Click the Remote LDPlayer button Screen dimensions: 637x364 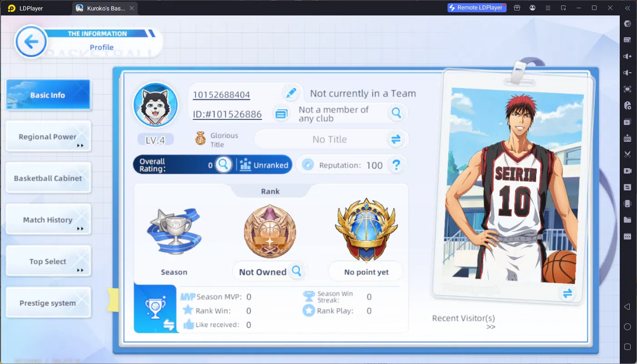(477, 8)
